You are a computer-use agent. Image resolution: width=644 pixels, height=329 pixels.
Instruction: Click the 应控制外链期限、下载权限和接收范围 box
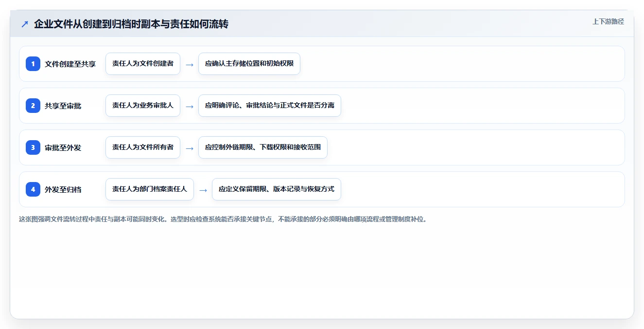263,147
